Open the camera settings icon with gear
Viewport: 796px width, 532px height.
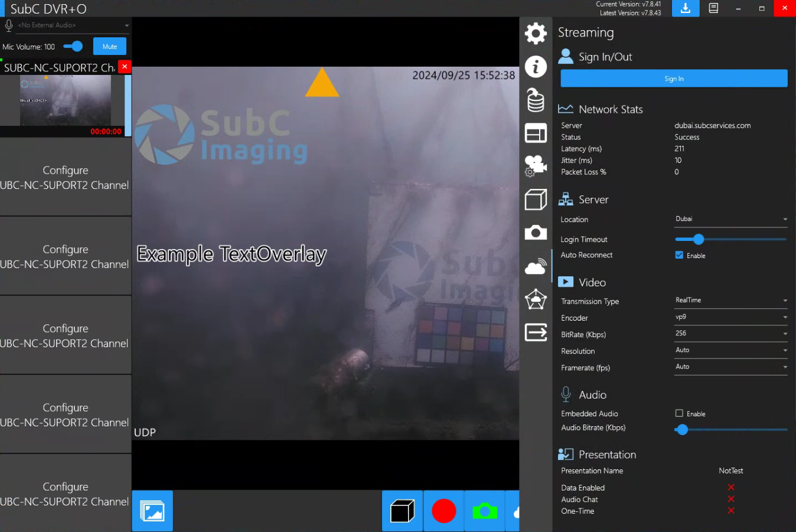[535, 167]
